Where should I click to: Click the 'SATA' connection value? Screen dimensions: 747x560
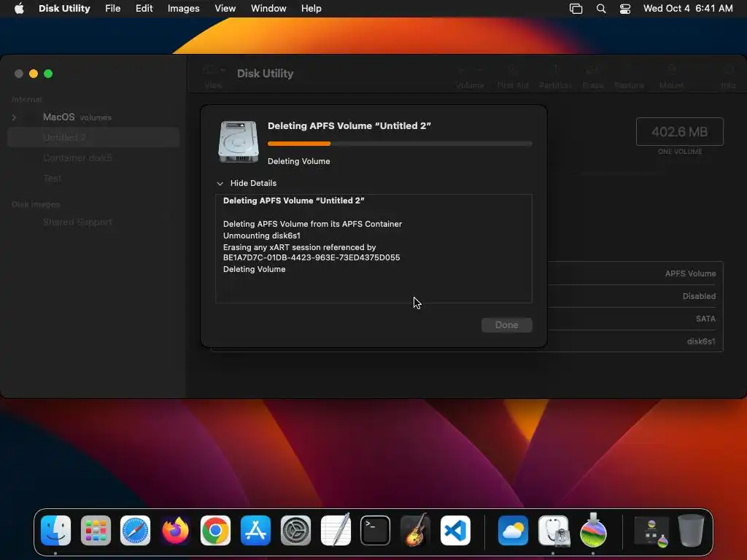tap(705, 319)
